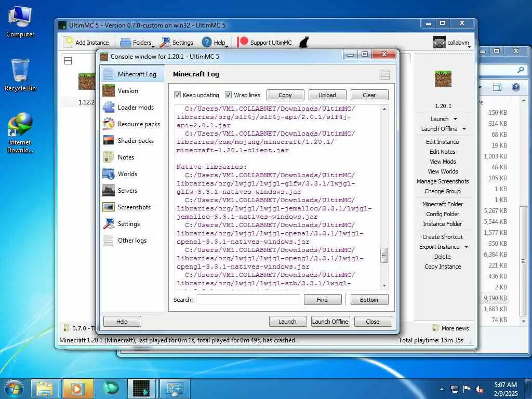532x399 pixels.
Task: Click the grass block Version icon
Action: pos(109,90)
